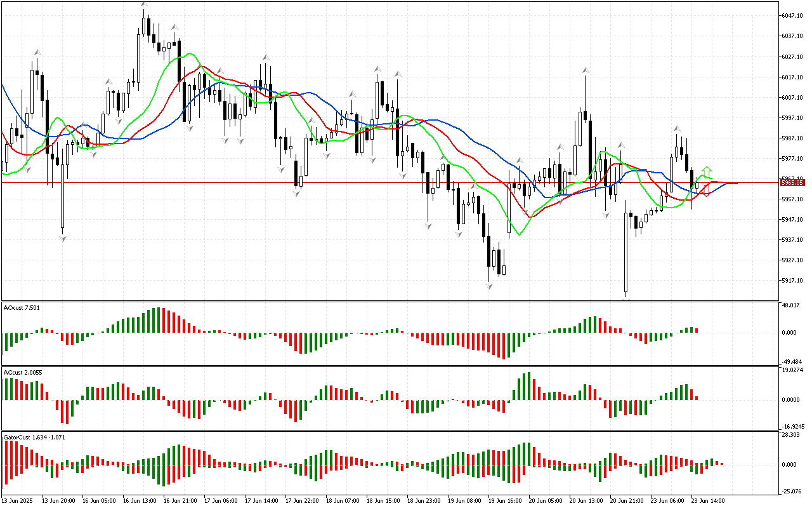Select the AOcust 7.501 indicator label

tap(22, 308)
